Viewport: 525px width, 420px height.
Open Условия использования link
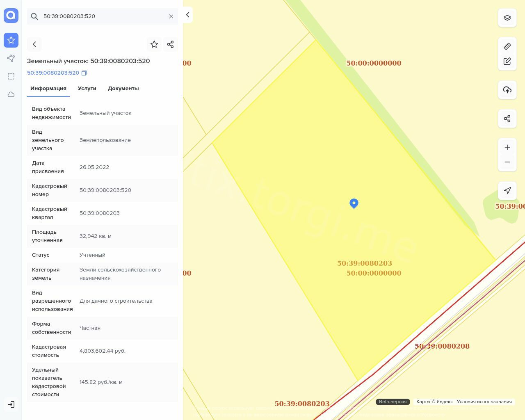[x=484, y=402]
